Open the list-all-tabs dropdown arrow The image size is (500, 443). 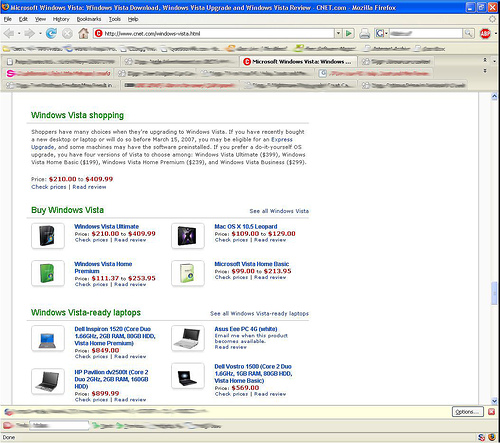tap(494, 61)
